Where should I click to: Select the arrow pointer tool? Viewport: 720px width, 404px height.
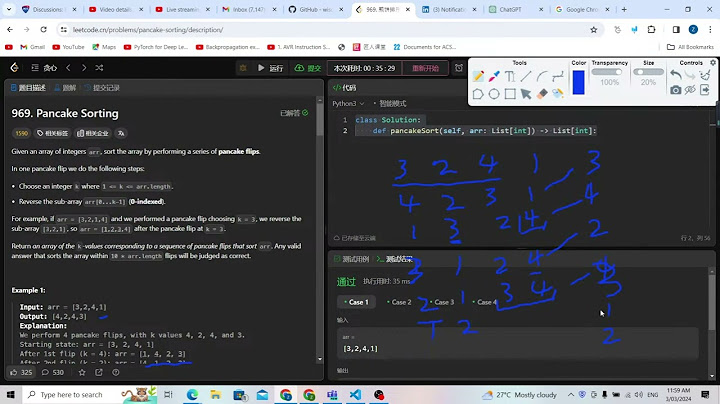tap(526, 94)
